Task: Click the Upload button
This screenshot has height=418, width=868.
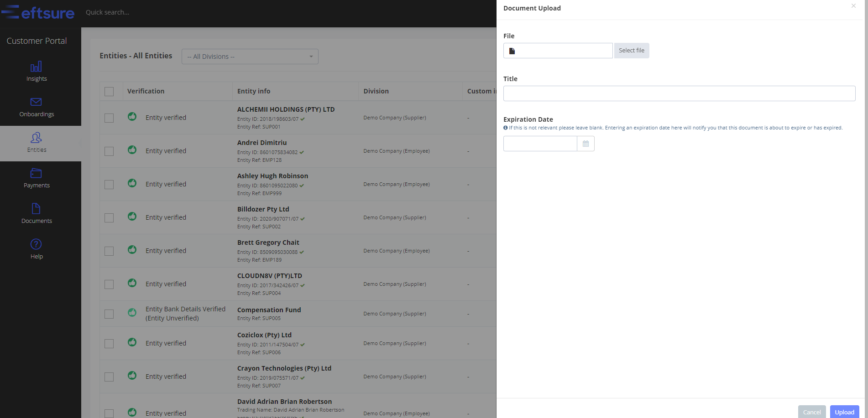Action: coord(844,412)
